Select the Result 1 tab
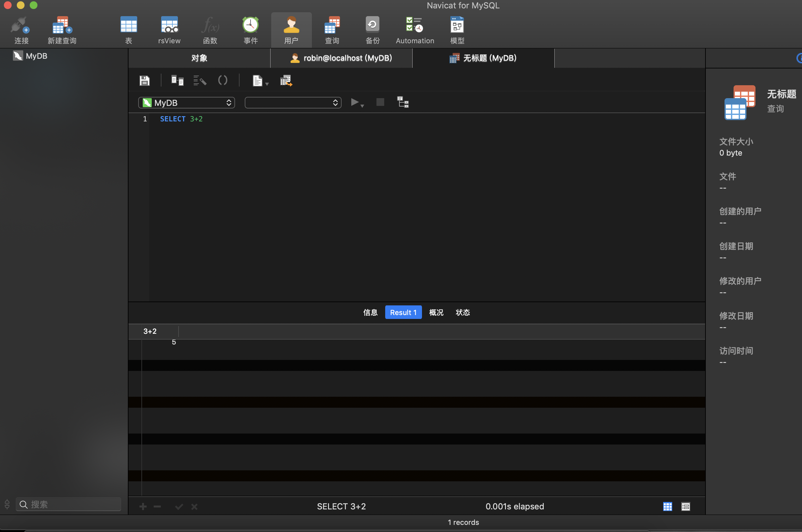This screenshot has height=532, width=802. (x=403, y=312)
